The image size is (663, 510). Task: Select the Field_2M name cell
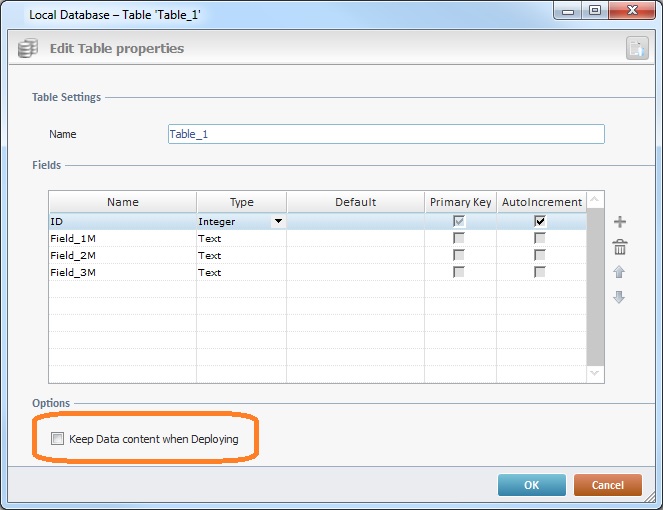coord(122,255)
